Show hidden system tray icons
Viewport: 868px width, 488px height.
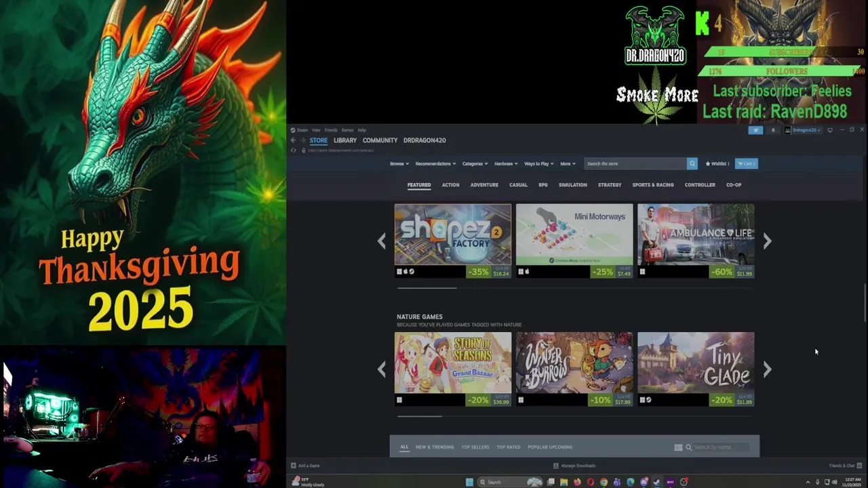808,482
